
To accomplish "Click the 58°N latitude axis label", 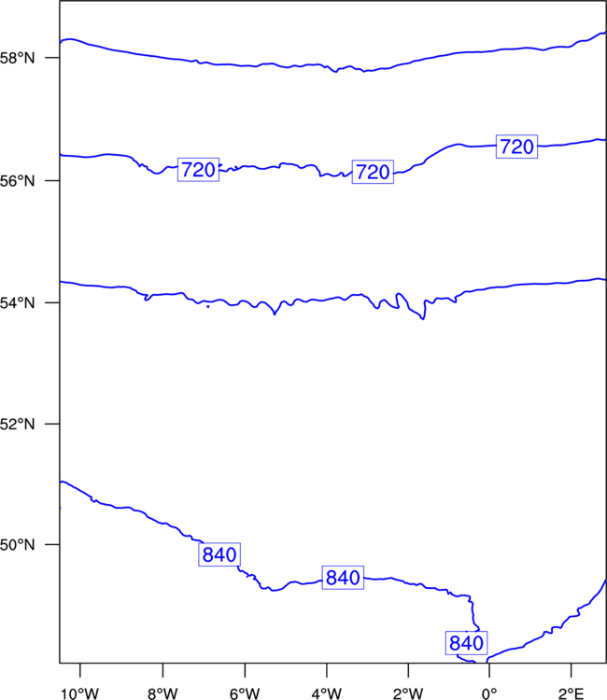I will 17,58.
